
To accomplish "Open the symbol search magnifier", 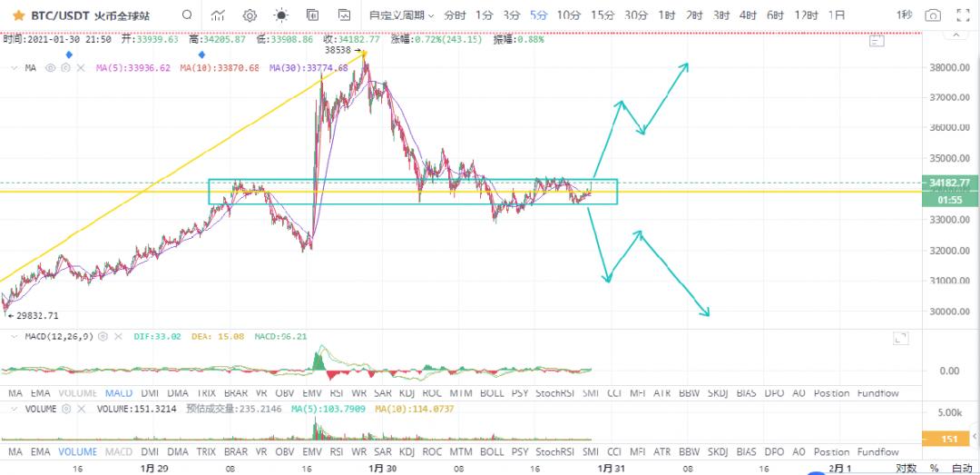I will (x=187, y=15).
